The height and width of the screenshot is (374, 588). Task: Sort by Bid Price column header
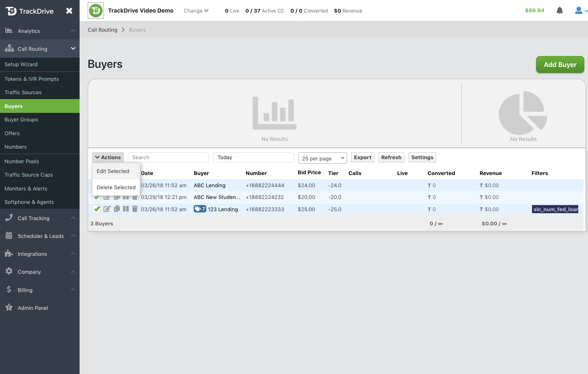coord(309,173)
